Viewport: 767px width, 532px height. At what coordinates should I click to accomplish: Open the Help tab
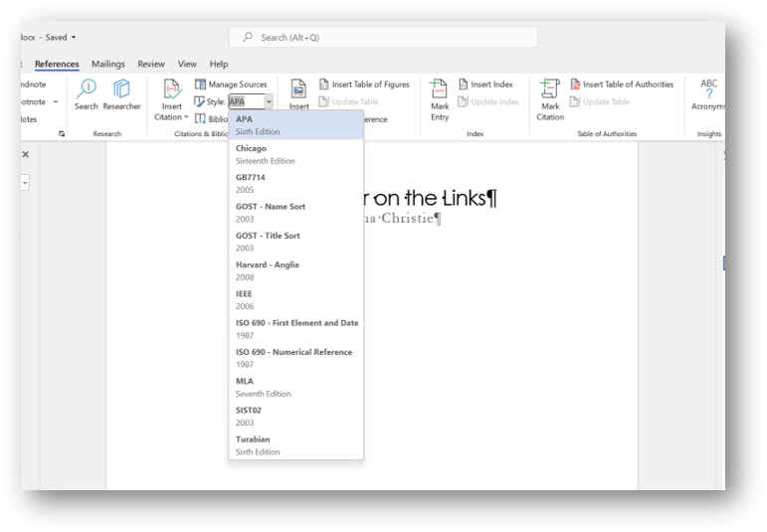point(219,64)
